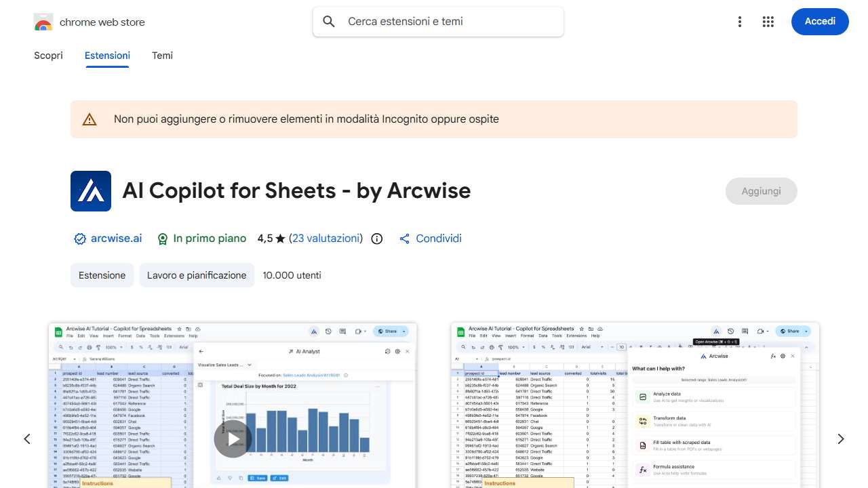Click the info icon beside the rating
This screenshot has height=488, width=868.
pos(376,239)
